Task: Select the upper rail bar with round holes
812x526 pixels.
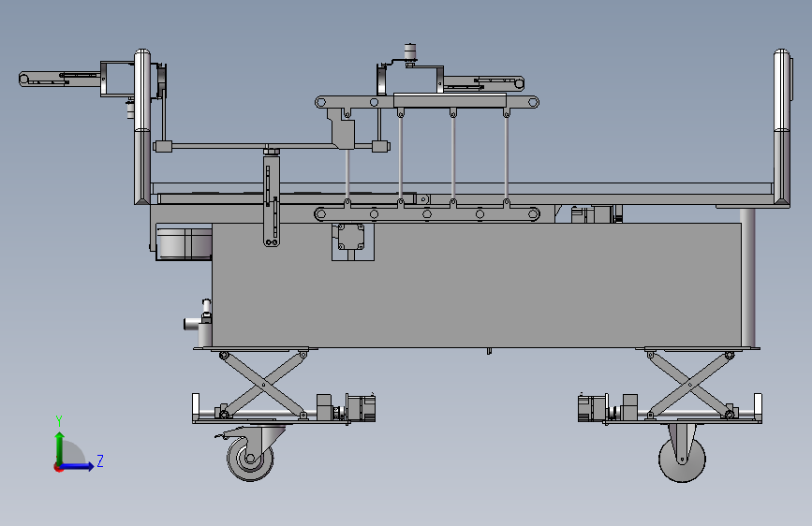Action: (x=427, y=102)
